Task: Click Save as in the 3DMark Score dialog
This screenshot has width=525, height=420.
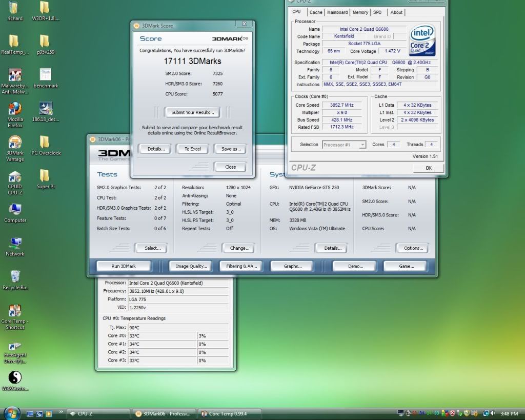Action: [x=231, y=149]
